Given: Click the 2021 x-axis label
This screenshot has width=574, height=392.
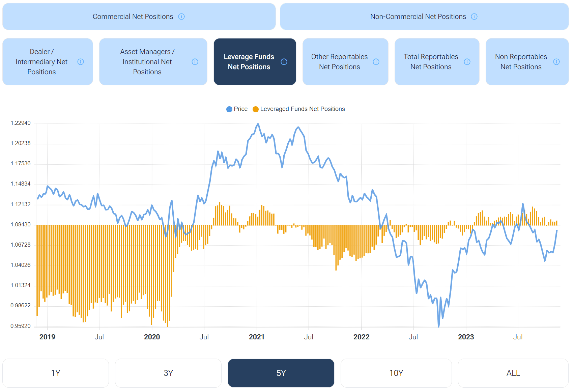Looking at the screenshot, I should (x=257, y=337).
